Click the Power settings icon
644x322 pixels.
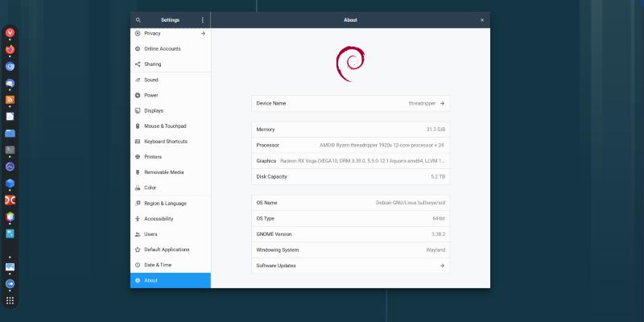[138, 95]
